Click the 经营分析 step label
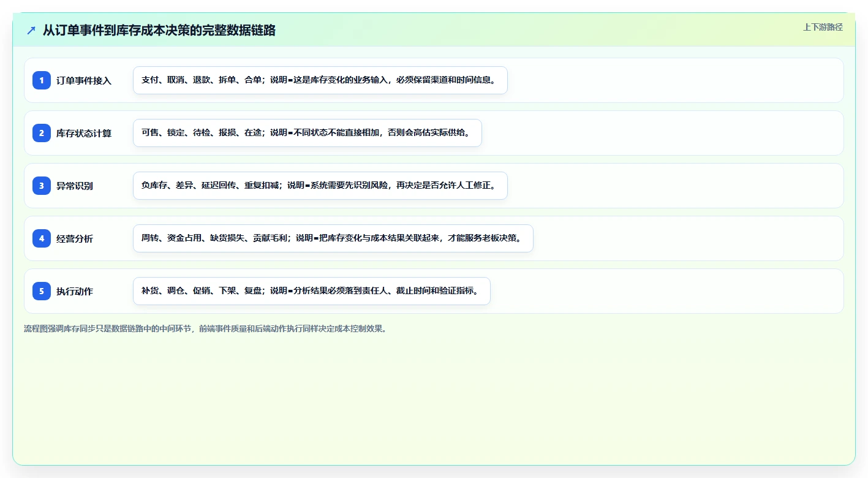This screenshot has width=868, height=478. pos(75,238)
